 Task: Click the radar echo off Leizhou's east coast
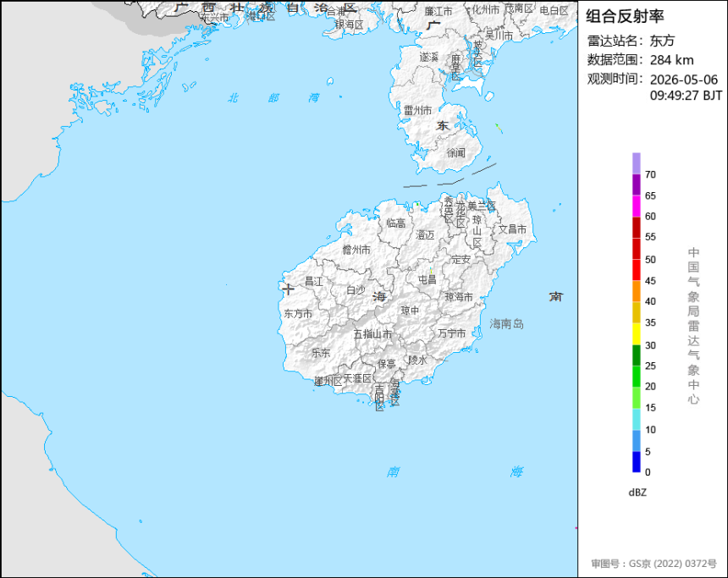click(x=499, y=128)
